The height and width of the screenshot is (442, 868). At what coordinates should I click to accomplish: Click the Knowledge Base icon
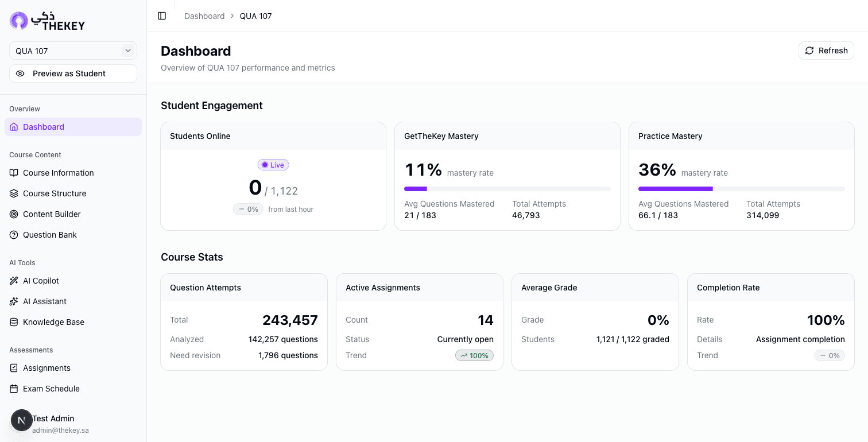tap(14, 322)
